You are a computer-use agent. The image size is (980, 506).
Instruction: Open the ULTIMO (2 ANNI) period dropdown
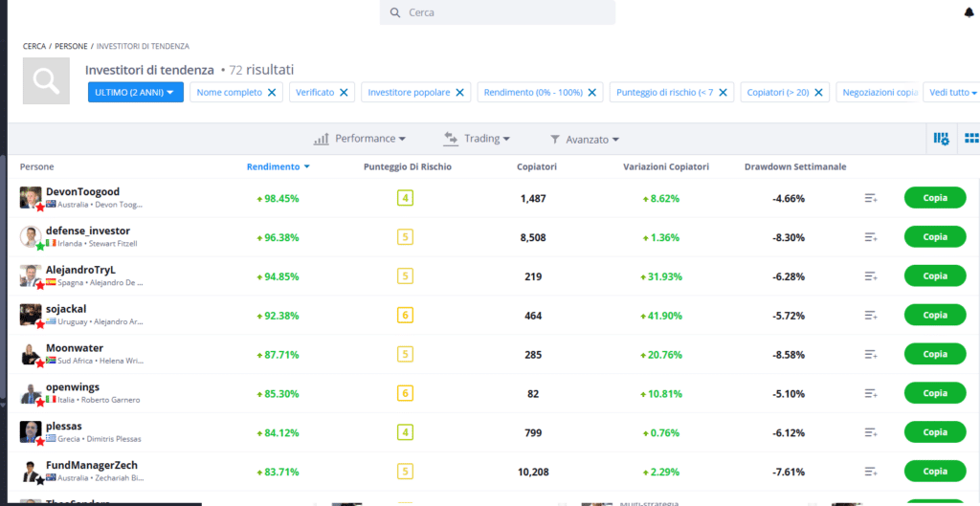(x=136, y=92)
